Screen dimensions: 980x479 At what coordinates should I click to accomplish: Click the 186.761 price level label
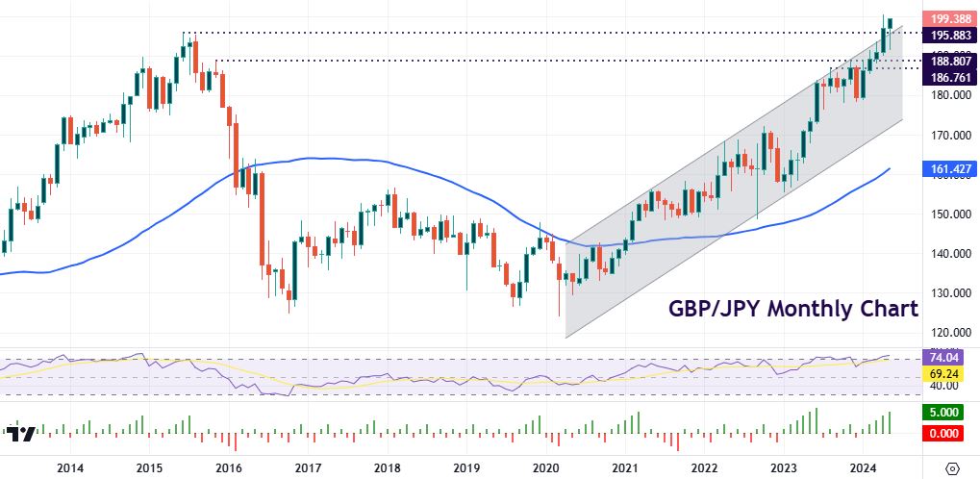947,77
